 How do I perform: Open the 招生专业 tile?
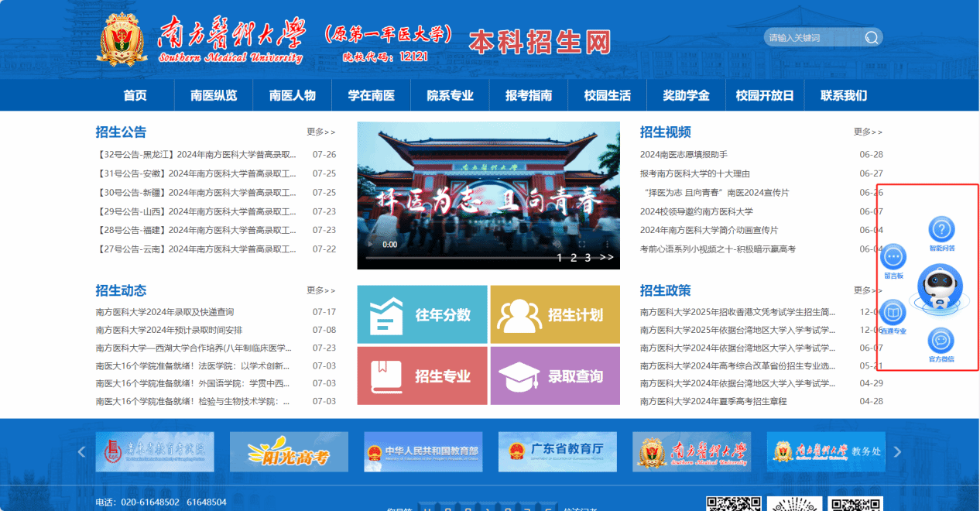(423, 376)
